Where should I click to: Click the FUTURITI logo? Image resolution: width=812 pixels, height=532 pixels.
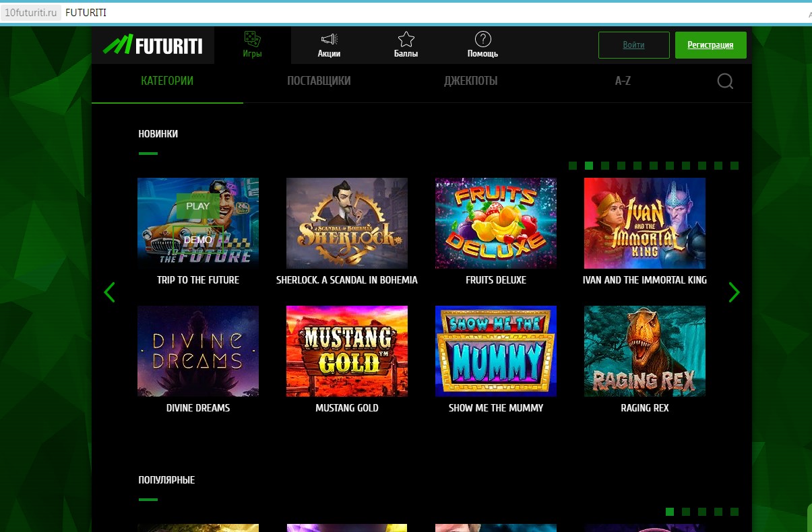[x=153, y=45]
